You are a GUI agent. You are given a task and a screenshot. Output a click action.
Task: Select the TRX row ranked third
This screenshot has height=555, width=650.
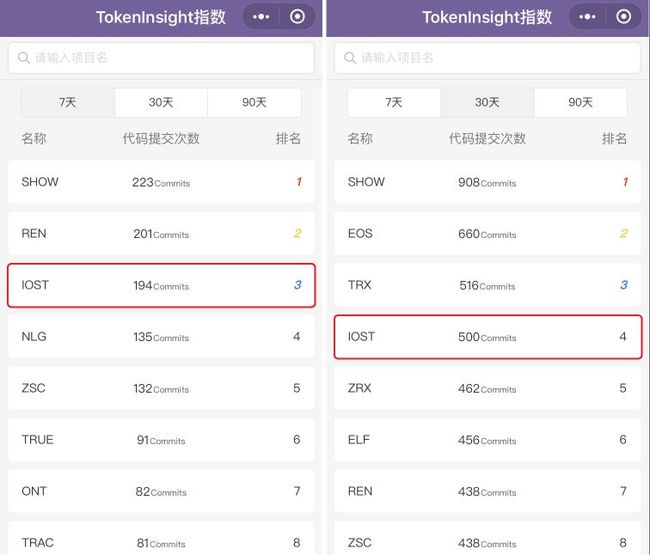(488, 285)
